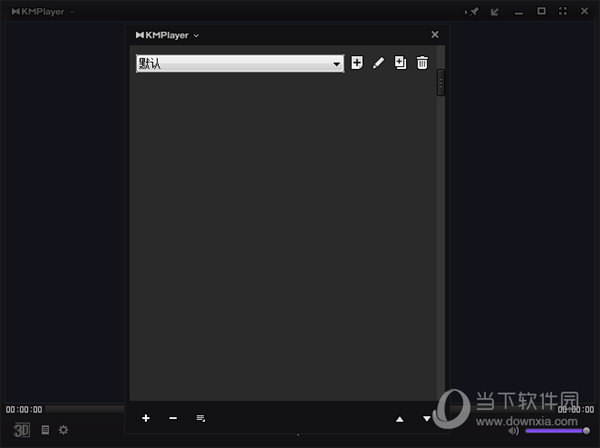
Task: Move playlist item down with the down arrow
Action: click(x=427, y=419)
